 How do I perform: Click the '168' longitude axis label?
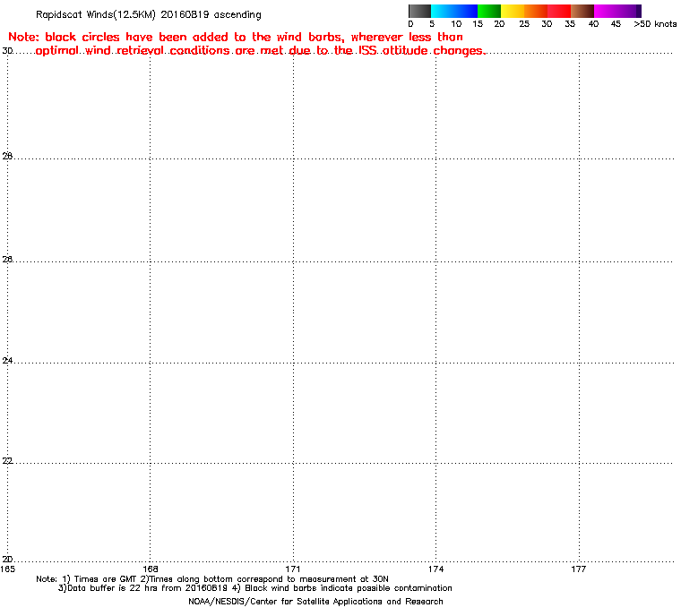(151, 569)
